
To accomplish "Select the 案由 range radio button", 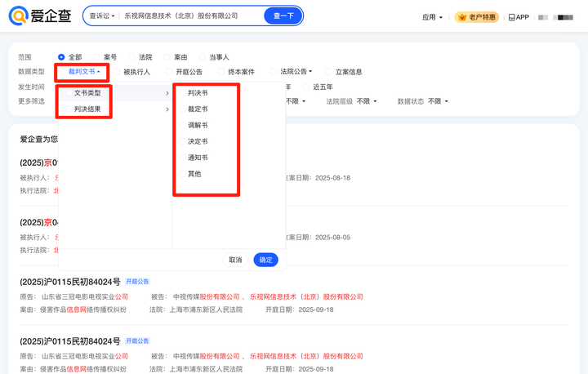I will pyautogui.click(x=167, y=57).
